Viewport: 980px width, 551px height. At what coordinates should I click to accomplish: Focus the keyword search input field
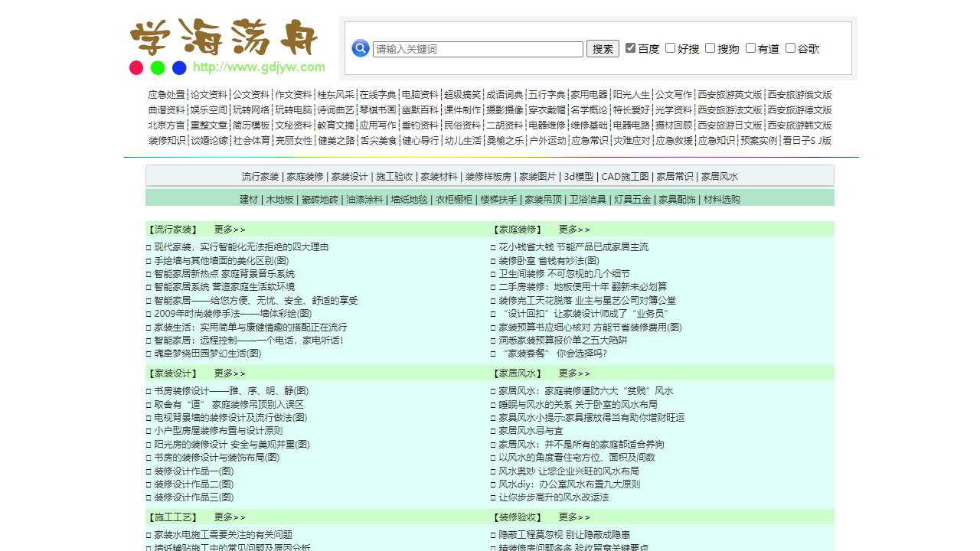point(478,49)
